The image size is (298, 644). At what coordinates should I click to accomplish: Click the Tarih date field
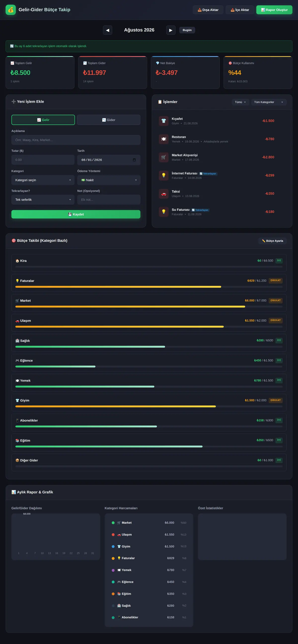tap(109, 160)
